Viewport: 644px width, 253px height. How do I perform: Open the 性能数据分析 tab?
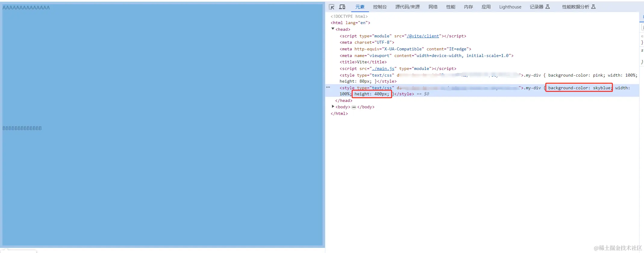[579, 7]
